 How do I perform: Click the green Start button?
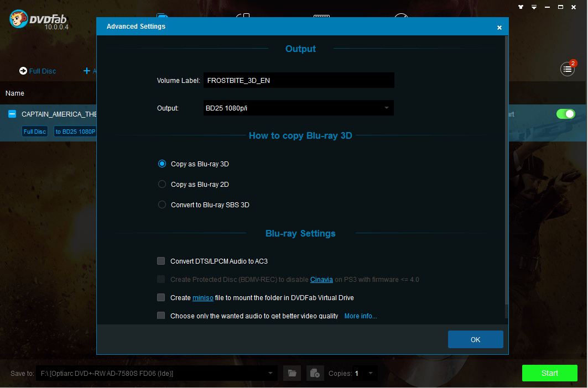coord(550,373)
